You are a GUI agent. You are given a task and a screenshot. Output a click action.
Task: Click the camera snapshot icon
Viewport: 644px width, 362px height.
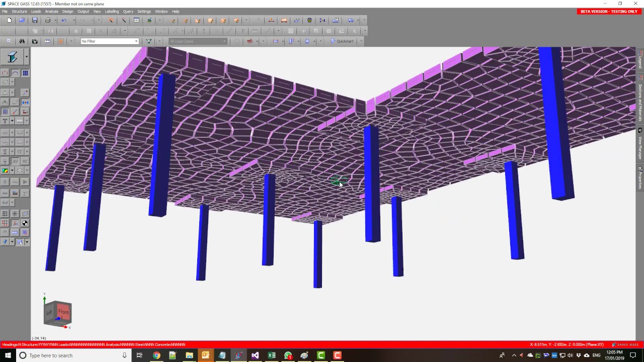coord(35,41)
